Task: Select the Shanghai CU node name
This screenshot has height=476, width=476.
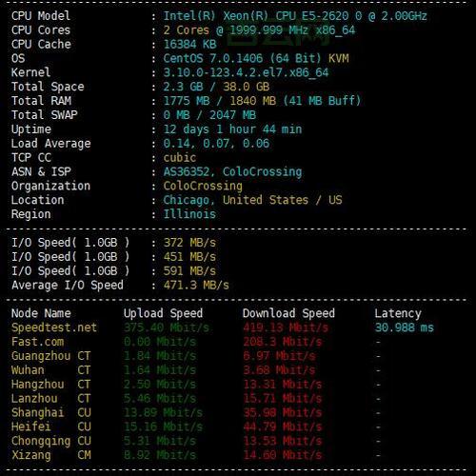Action: point(51,412)
